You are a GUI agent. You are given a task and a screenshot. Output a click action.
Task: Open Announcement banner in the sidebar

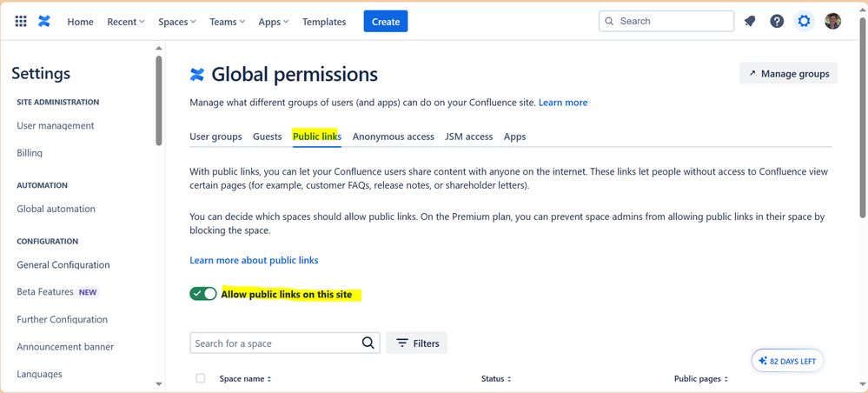click(65, 347)
